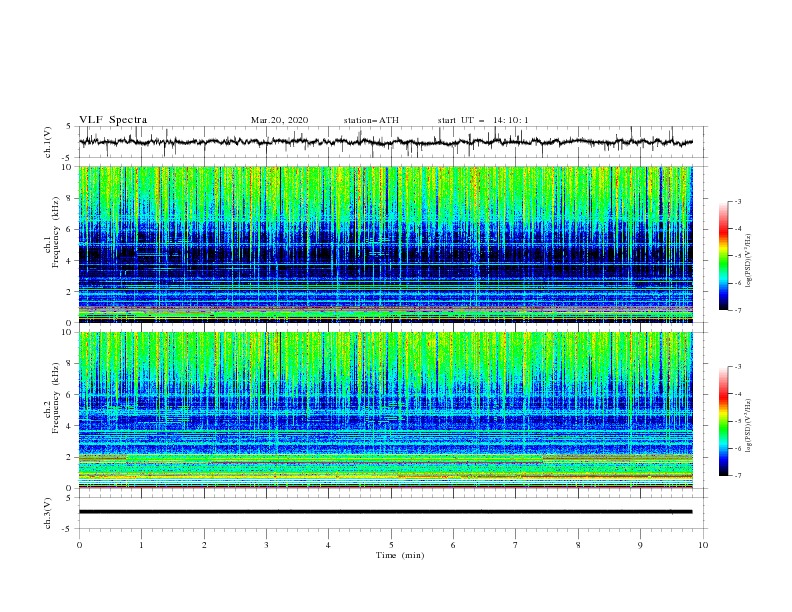Click the 'station=ATH' label
The width and height of the screenshot is (792, 612).
(371, 120)
